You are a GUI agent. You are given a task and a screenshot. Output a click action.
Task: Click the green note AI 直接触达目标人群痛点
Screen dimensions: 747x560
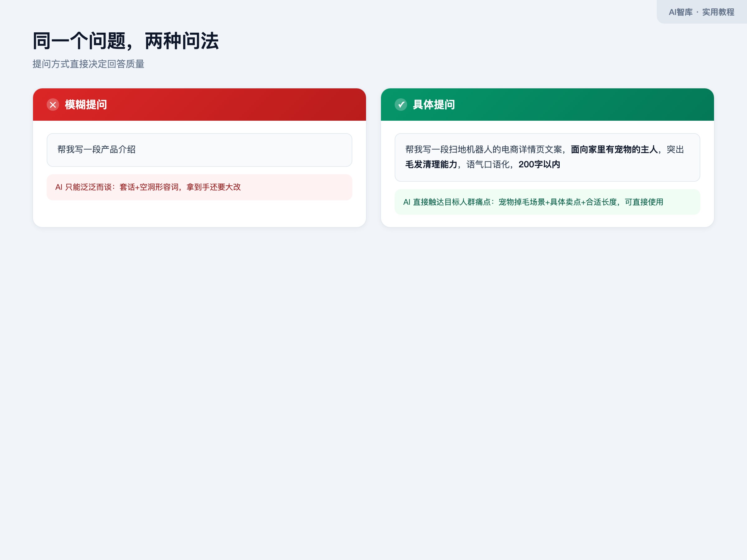tap(547, 202)
